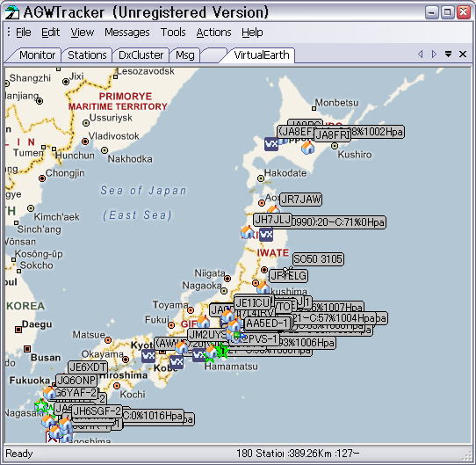This screenshot has height=465, width=476.
Task: Close the current tab with X
Action: pos(463,54)
